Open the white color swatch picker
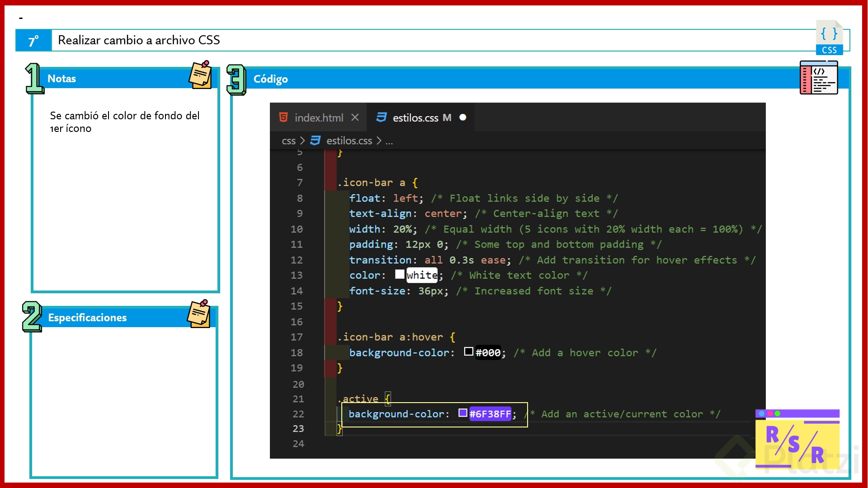Screen dimensions: 868x488 coord(400,274)
